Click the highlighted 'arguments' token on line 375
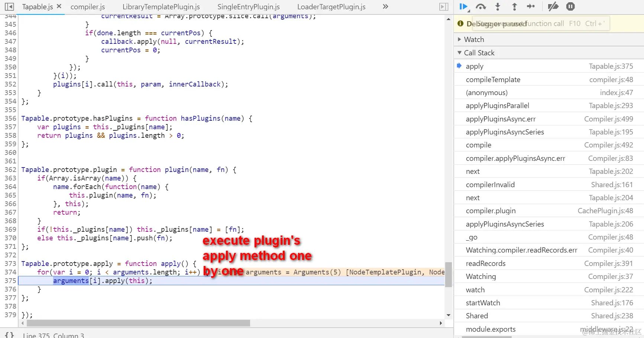The image size is (644, 338). pos(71,281)
